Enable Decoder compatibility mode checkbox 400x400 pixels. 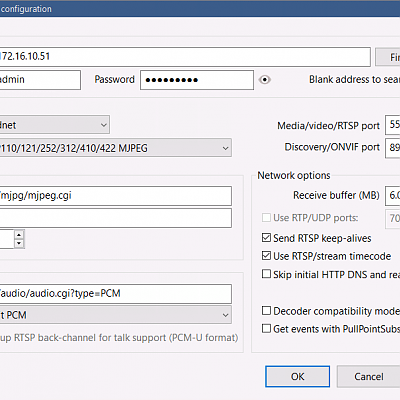tap(266, 311)
